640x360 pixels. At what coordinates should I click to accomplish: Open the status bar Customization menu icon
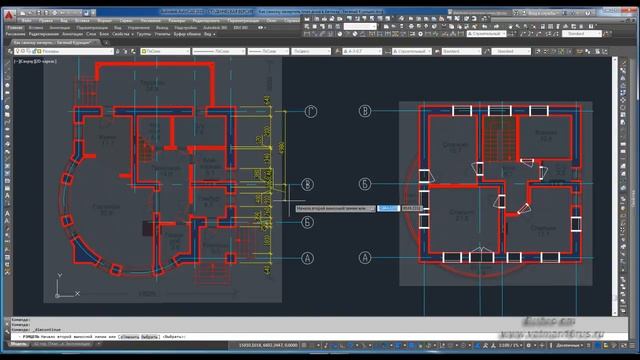632,346
